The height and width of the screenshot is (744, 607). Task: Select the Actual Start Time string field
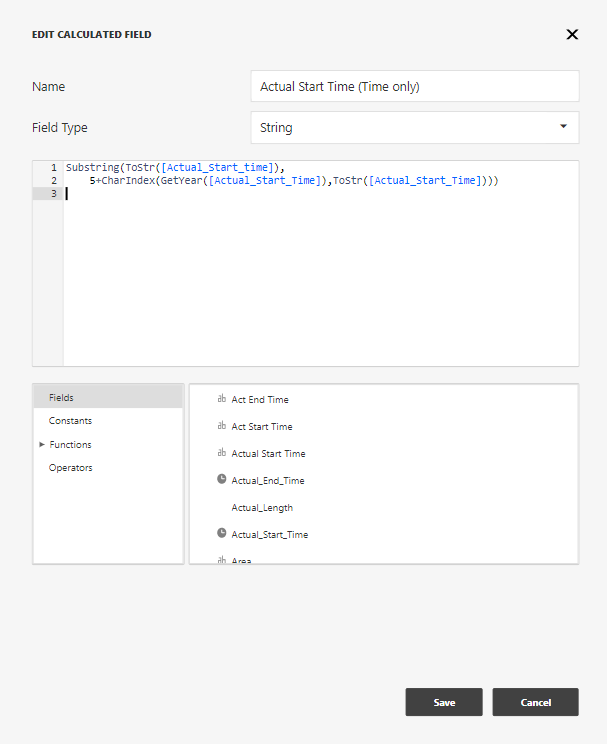268,454
